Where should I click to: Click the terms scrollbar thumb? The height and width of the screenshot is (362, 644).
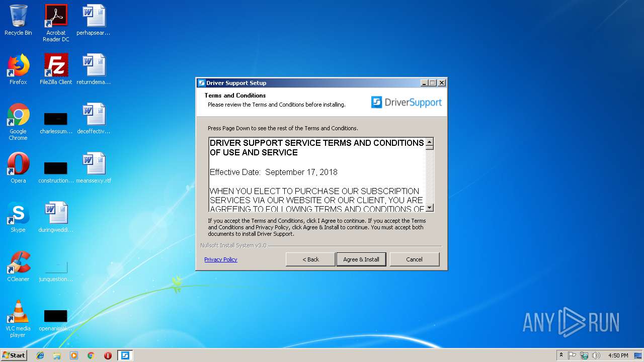(429, 148)
